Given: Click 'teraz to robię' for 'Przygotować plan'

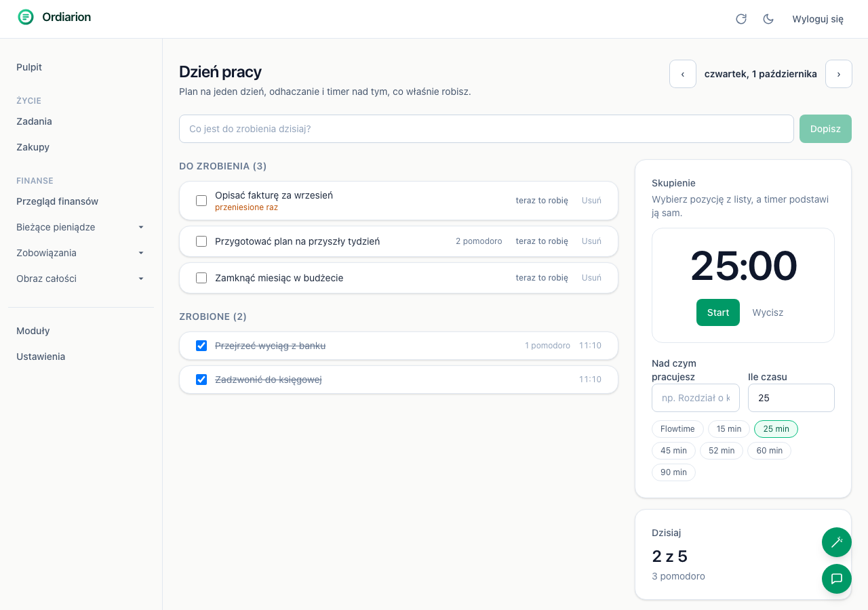Looking at the screenshot, I should pos(542,241).
